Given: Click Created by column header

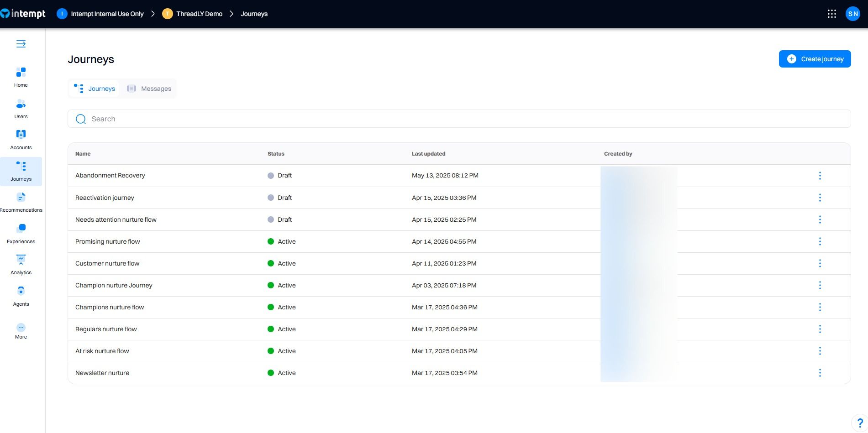Looking at the screenshot, I should tap(618, 154).
